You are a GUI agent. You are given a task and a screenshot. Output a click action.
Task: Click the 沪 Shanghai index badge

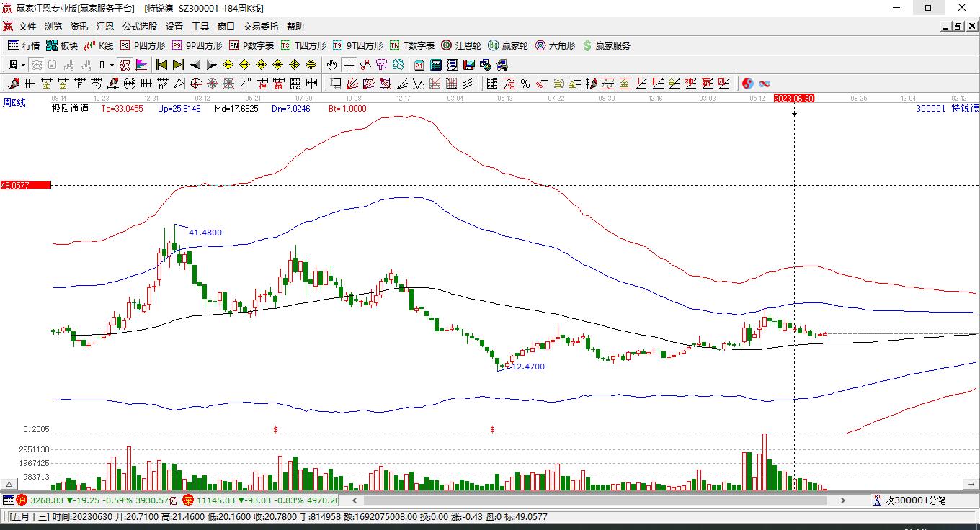[22, 500]
